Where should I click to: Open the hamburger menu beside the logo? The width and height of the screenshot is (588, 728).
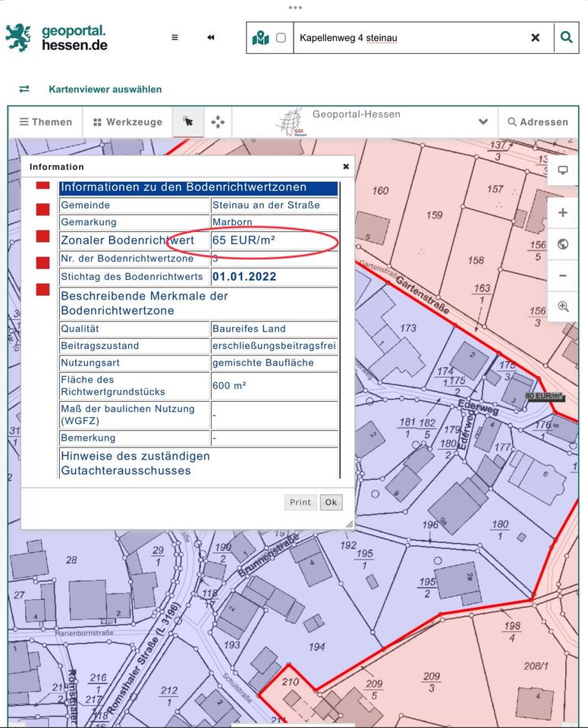175,37
